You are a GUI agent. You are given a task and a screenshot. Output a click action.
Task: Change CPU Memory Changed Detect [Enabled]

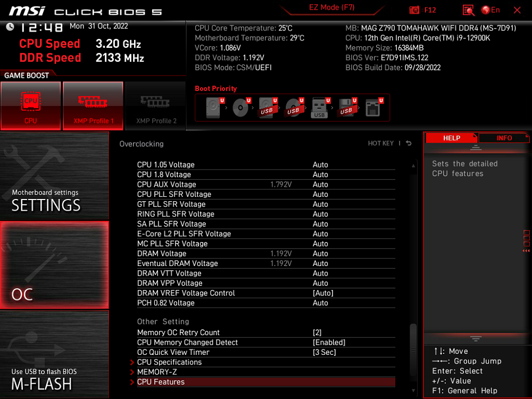(329, 342)
